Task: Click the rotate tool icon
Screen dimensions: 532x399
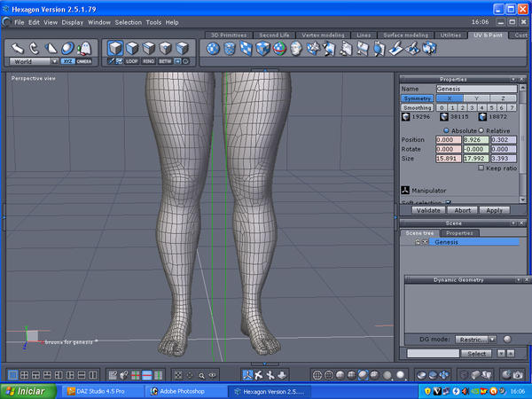Action: pos(34,47)
